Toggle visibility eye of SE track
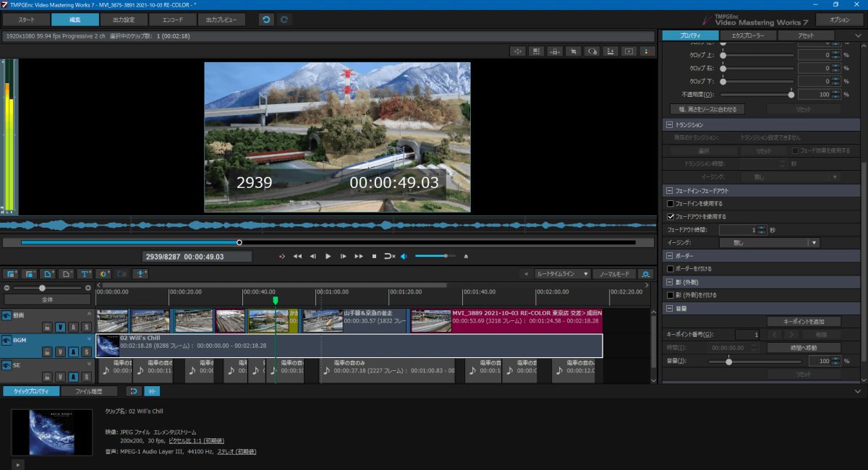Screen dimensions: 868x470 [x=7, y=365]
